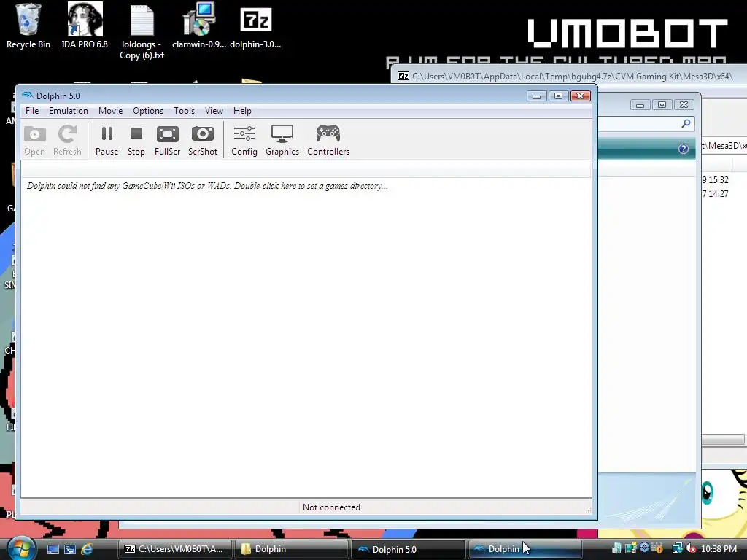Open the Graphics settings icon
The image size is (747, 560).
(x=282, y=141)
